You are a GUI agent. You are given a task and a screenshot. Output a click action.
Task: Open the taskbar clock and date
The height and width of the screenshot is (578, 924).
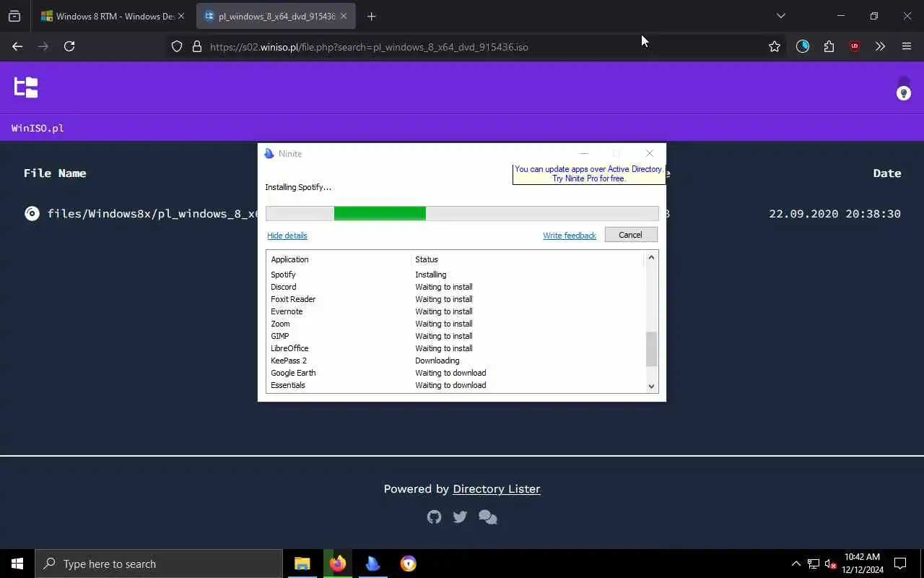tap(863, 564)
